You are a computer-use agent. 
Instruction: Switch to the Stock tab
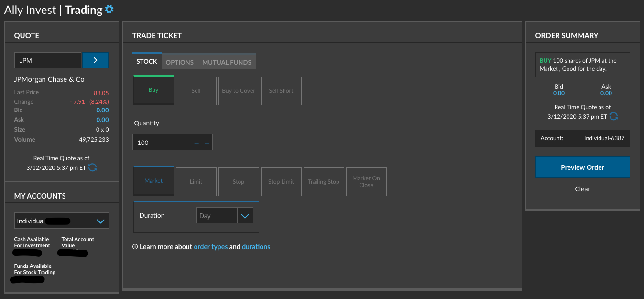[147, 61]
